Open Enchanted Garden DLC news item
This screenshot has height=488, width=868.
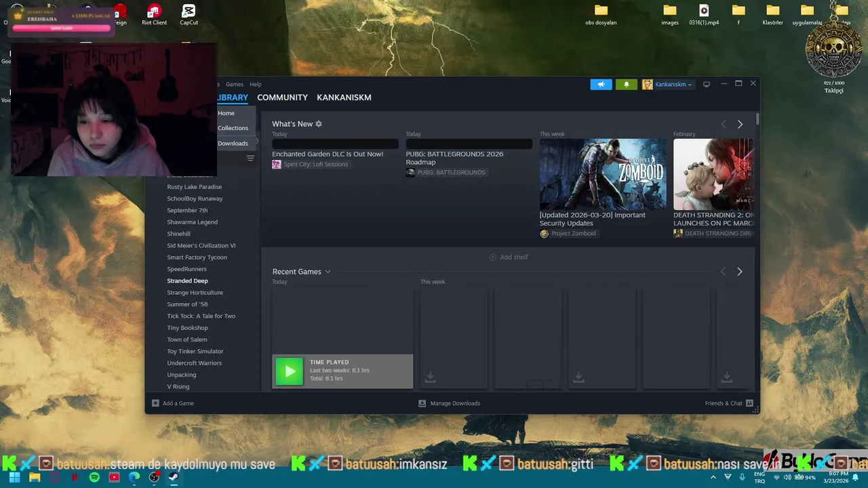click(x=328, y=154)
